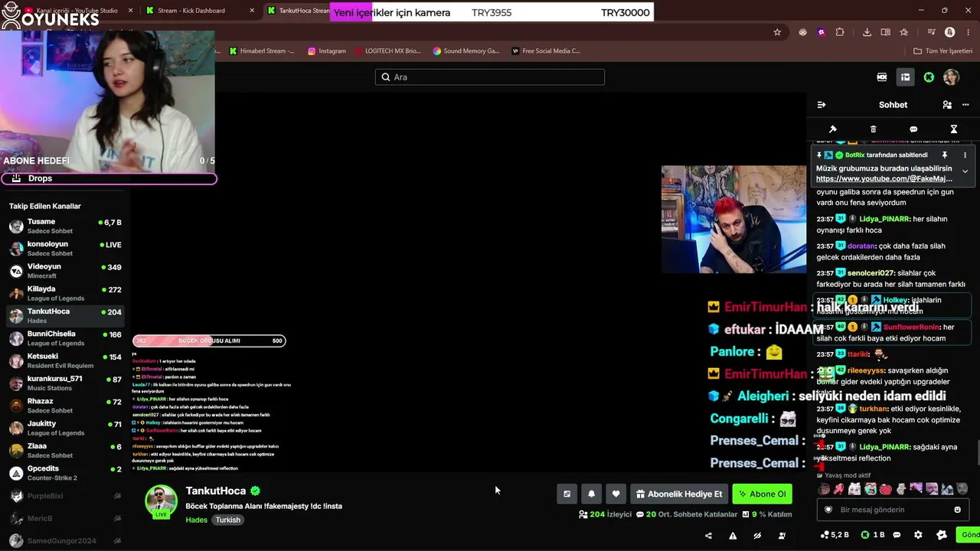Click the stream notification bell button
Viewport: 980px width, 551px height.
point(591,494)
